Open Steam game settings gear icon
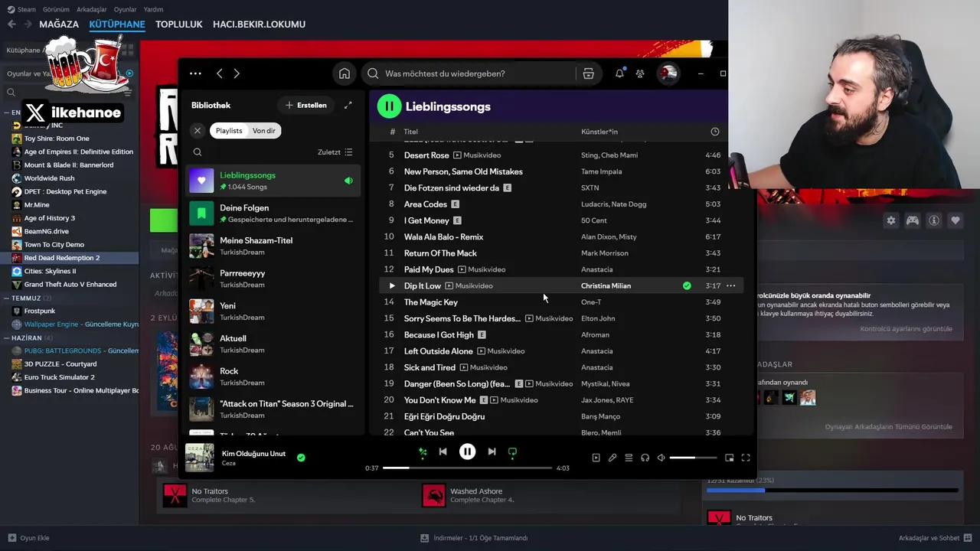The height and width of the screenshot is (551, 980). (891, 220)
